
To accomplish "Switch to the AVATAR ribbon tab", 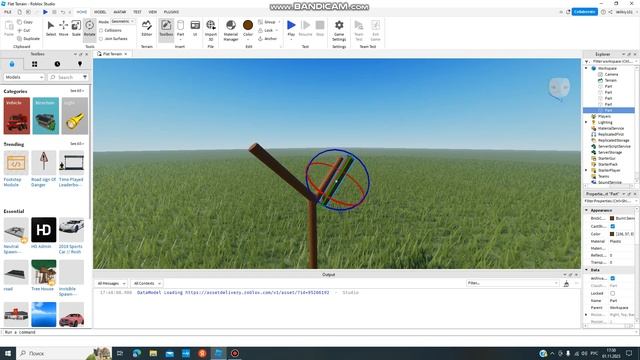I will [120, 12].
